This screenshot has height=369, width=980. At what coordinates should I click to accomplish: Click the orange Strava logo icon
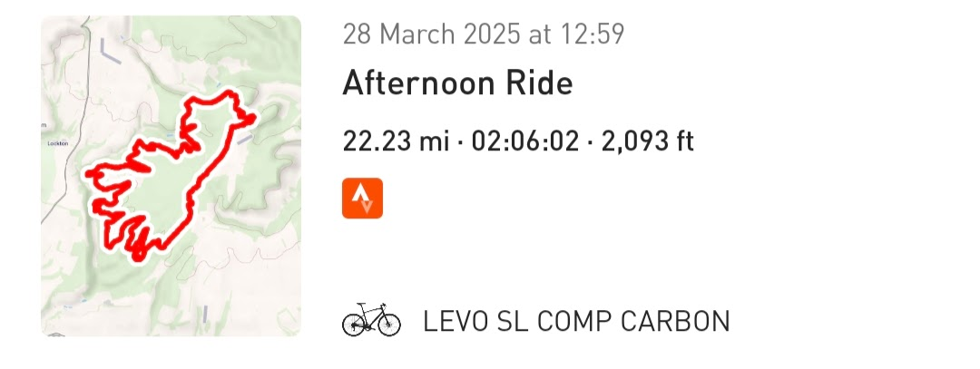(x=362, y=198)
